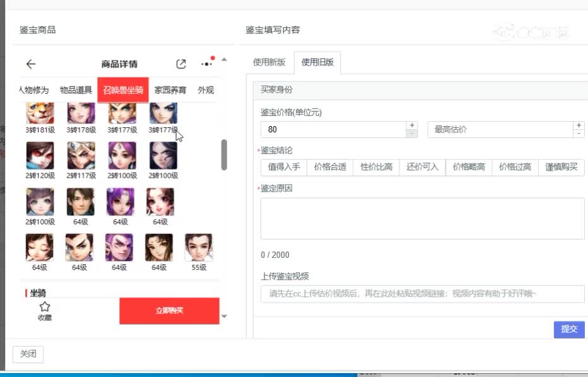Choose 谨慎购买 appraisal conclusion
The image size is (588, 377).
(x=562, y=167)
